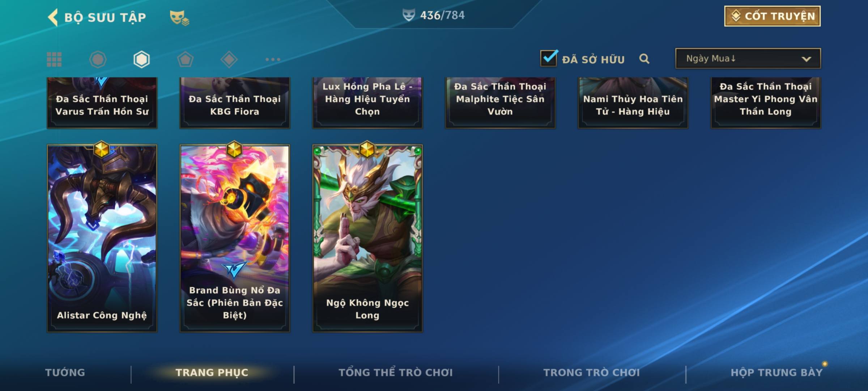Open more rarity filters with the three dots

273,59
